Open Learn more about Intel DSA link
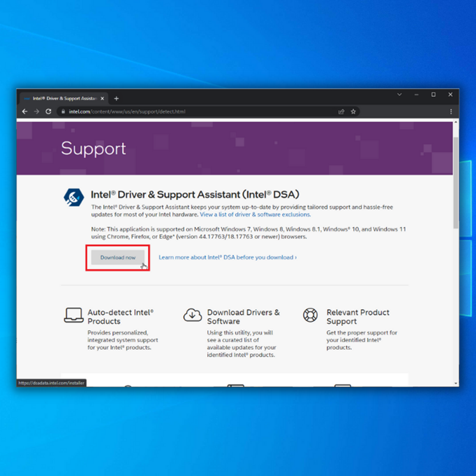476x476 pixels. 227,258
